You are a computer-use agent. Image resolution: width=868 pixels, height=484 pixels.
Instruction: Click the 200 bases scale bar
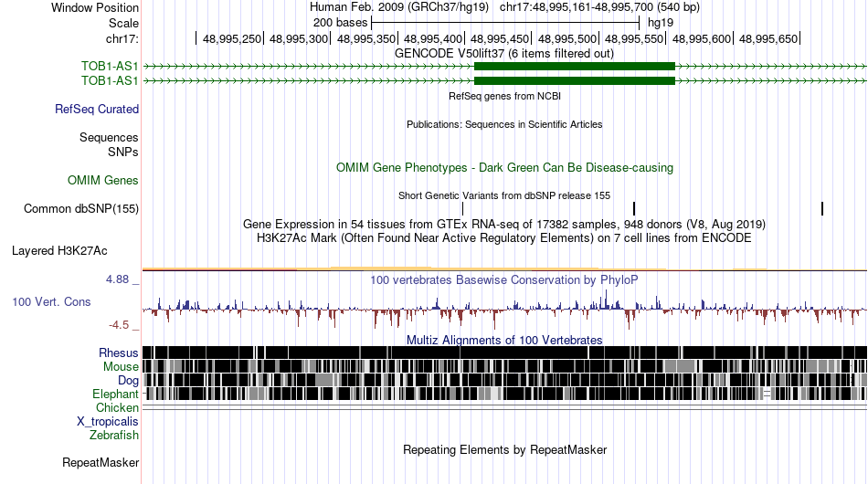point(505,23)
